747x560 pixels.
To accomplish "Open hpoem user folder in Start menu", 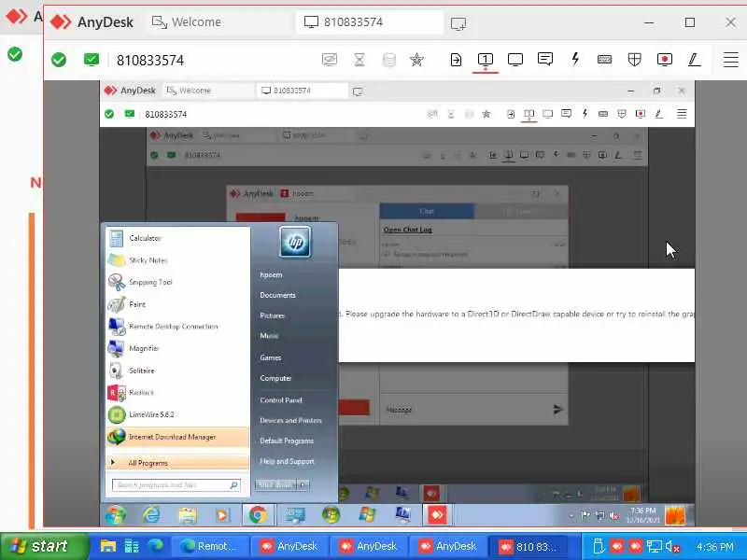I will pos(272,274).
